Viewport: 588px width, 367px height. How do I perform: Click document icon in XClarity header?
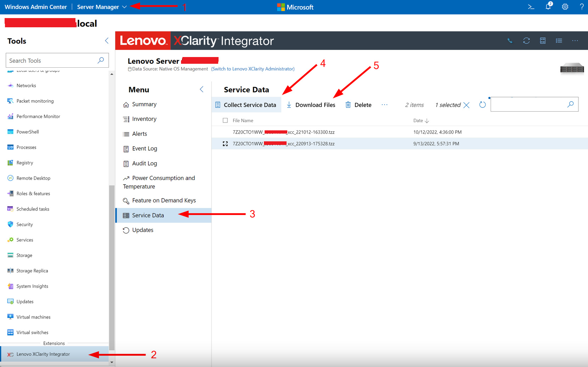tap(543, 41)
